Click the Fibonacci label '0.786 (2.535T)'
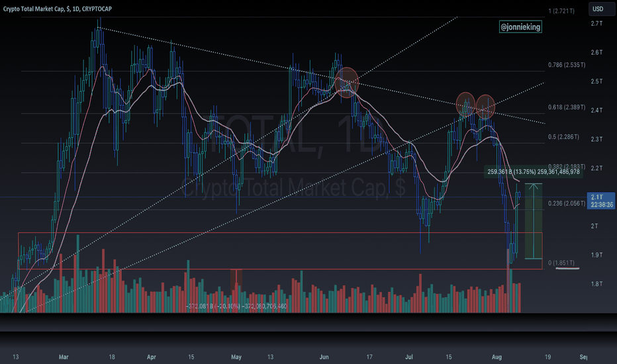617x364 pixels. [x=567, y=65]
